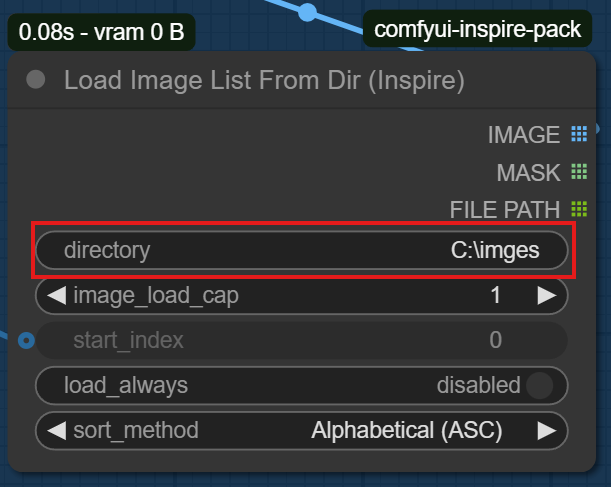Viewport: 611px width, 487px height.
Task: Increase image_load_cap with right arrow
Action: pos(546,296)
